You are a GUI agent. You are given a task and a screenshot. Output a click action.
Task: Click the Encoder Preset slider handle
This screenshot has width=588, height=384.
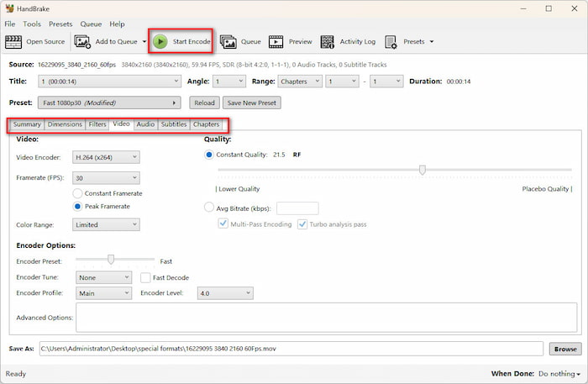(111, 259)
